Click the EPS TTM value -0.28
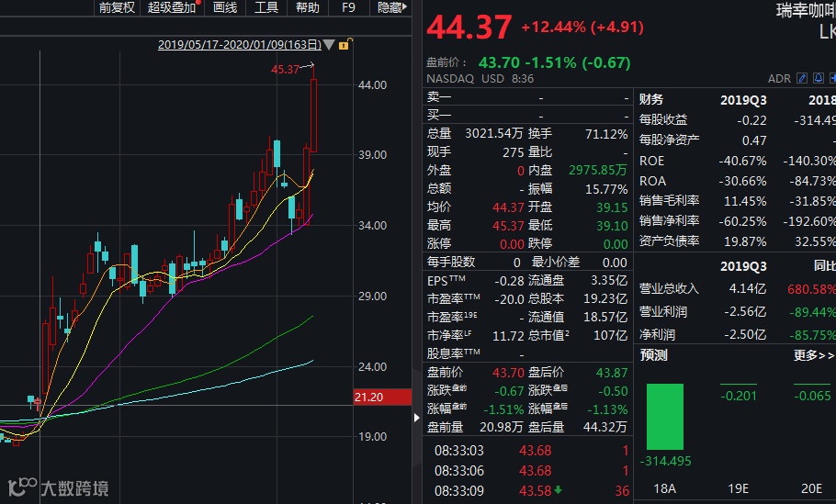Screen dimensions: 836x504 pyautogui.click(x=509, y=281)
